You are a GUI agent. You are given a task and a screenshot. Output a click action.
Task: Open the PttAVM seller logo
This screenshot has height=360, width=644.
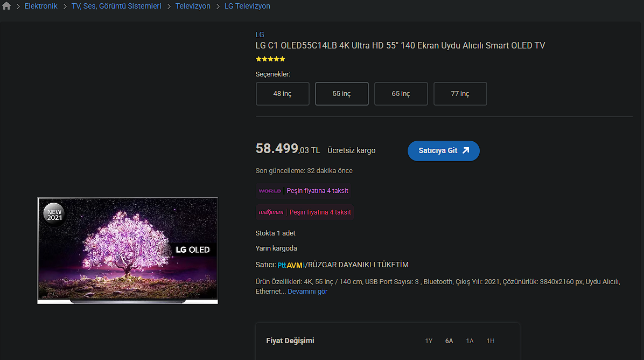[x=290, y=265]
